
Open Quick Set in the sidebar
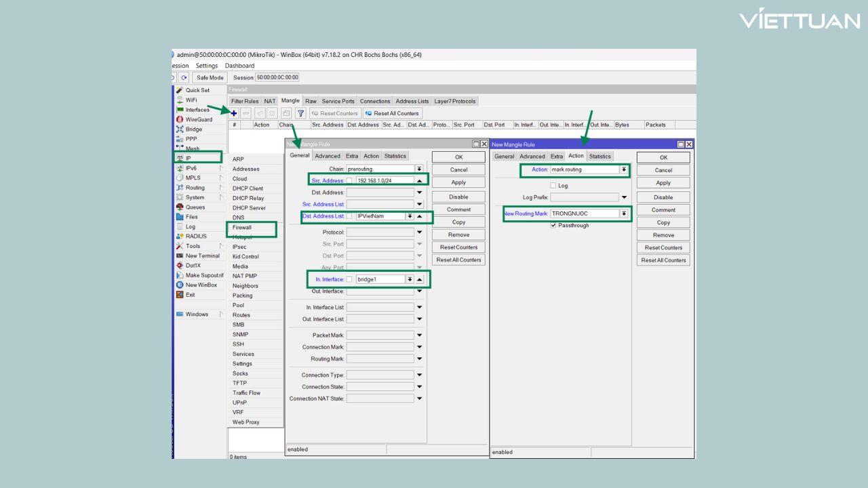(x=197, y=90)
